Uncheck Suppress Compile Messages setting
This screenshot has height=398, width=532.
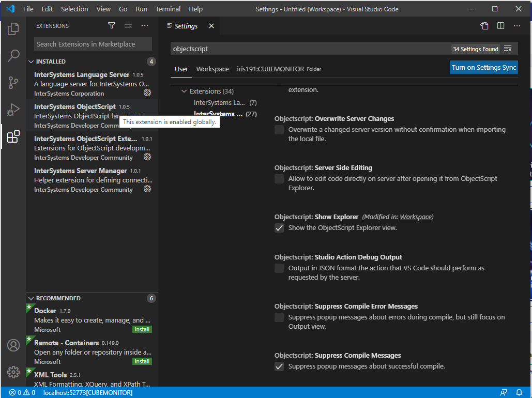(x=279, y=366)
